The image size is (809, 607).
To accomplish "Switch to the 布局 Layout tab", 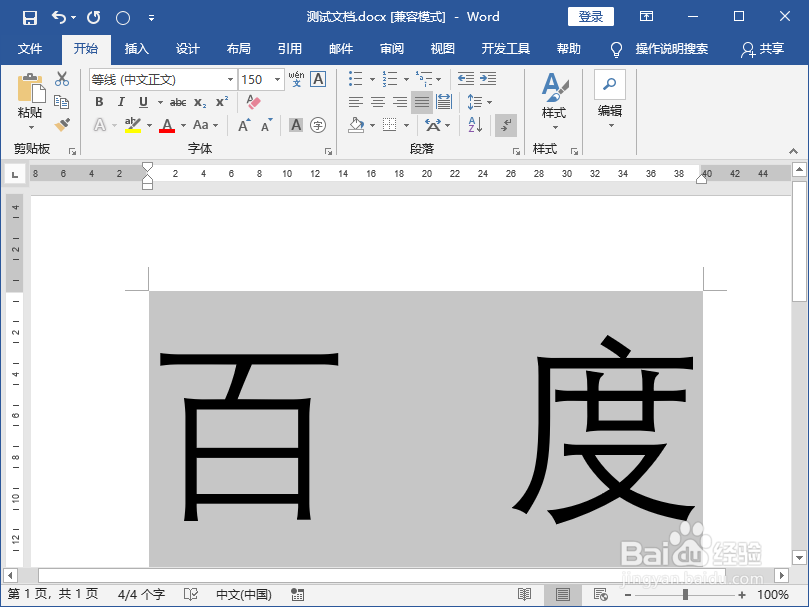I will point(238,49).
